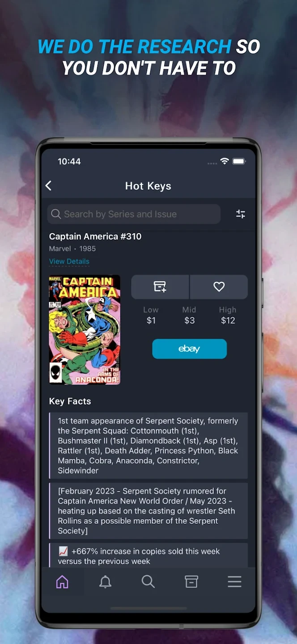Click the ebay button
297x644 pixels.
[x=190, y=349]
